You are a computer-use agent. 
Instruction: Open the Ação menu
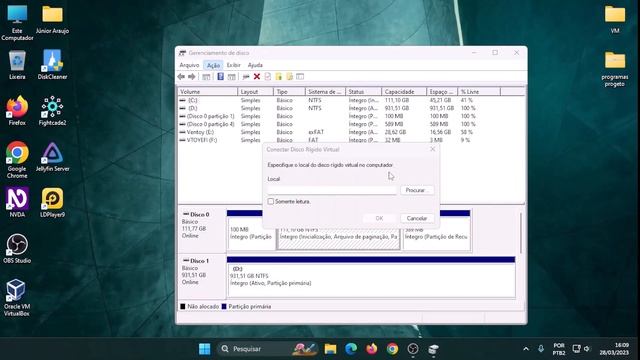tap(213, 65)
